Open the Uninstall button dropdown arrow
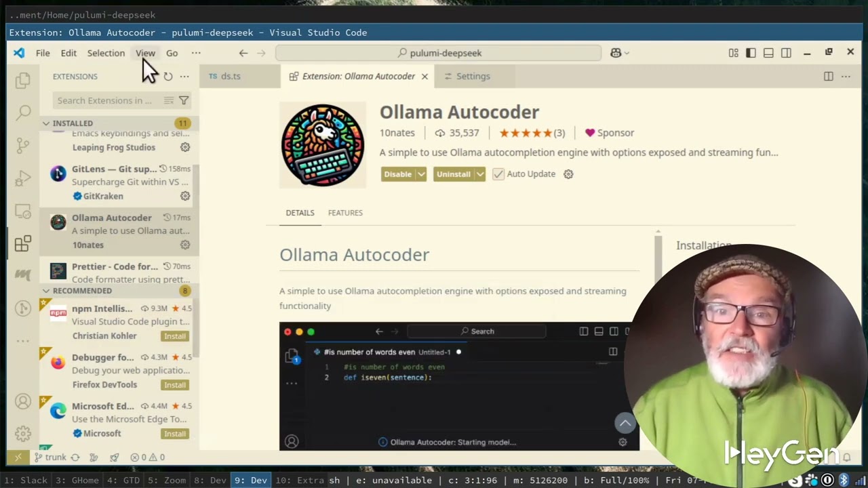Viewport: 868px width, 488px height. [x=480, y=174]
